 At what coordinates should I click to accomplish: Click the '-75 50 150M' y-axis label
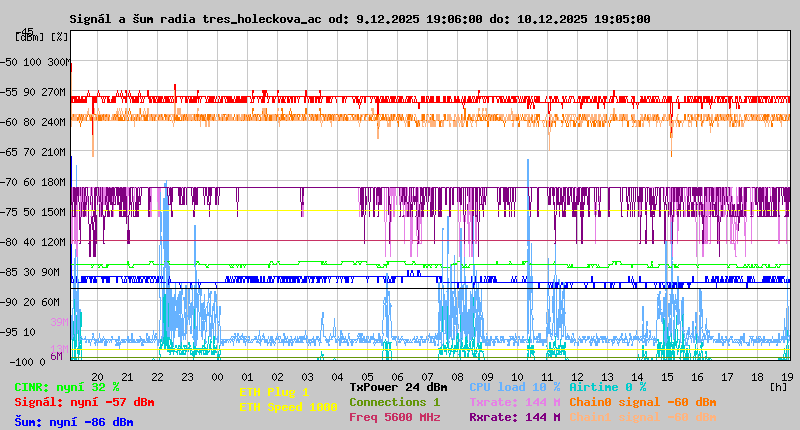33,212
